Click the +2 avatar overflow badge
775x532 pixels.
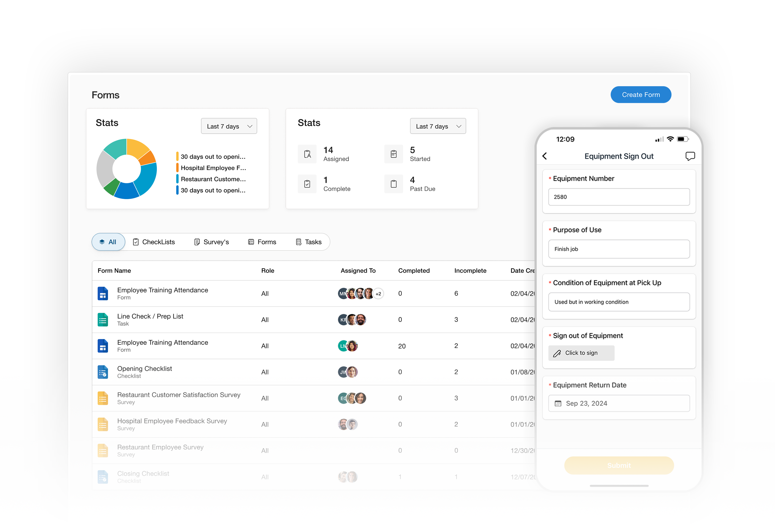pos(378,294)
